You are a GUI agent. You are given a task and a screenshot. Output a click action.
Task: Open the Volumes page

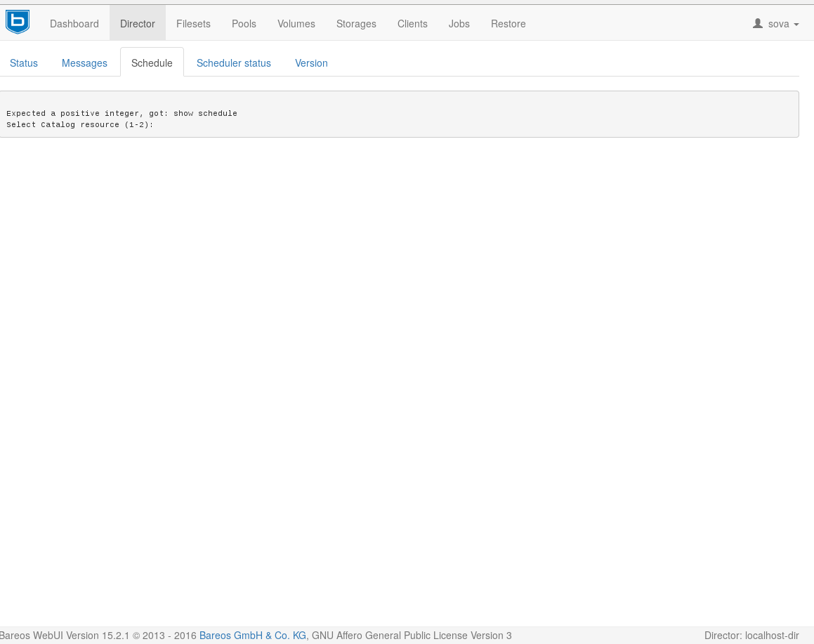pos(296,24)
